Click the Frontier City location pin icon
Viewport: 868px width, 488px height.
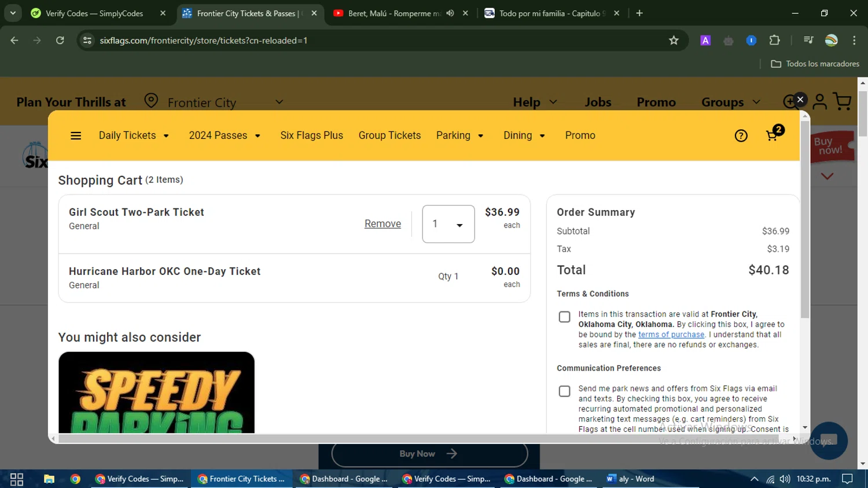pos(151,101)
